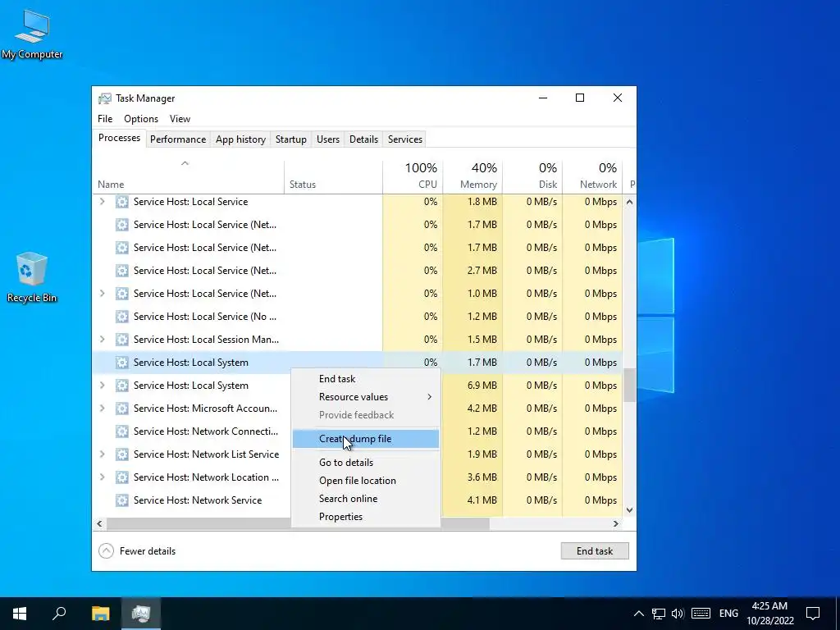The image size is (840, 630).
Task: Select the 6.9 MB memory cell
Action: click(473, 386)
